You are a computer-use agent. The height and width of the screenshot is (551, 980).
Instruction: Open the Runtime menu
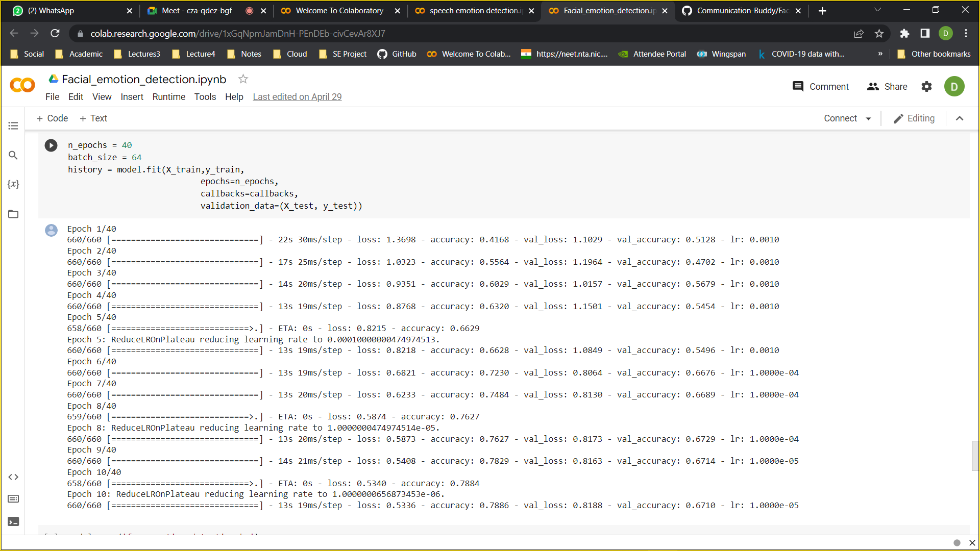point(168,97)
